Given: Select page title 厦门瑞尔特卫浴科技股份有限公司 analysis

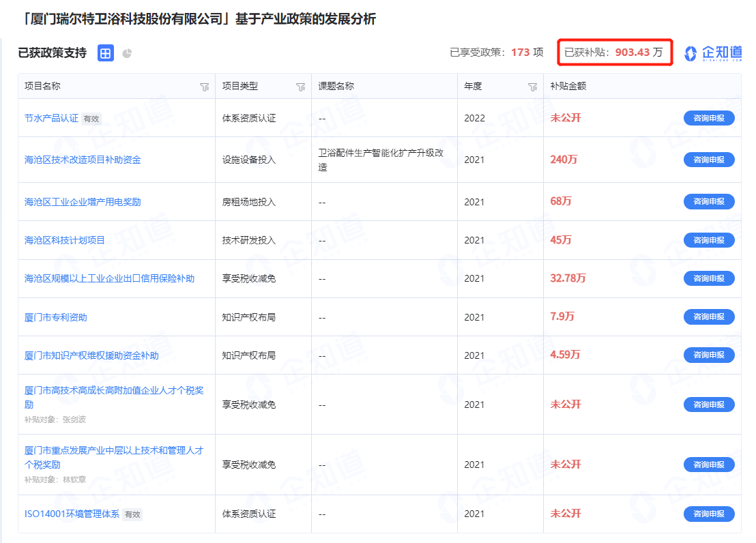Looking at the screenshot, I should pyautogui.click(x=199, y=19).
